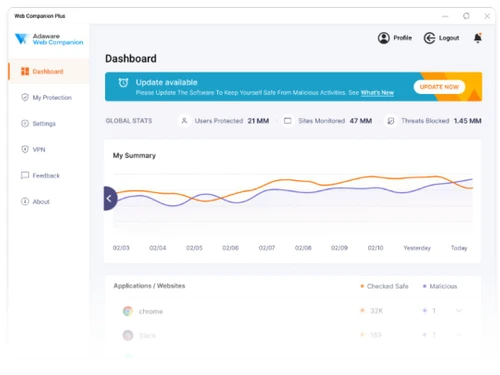The height and width of the screenshot is (375, 500).
Task: Click the 02/03 date on the chart
Action: 121,248
